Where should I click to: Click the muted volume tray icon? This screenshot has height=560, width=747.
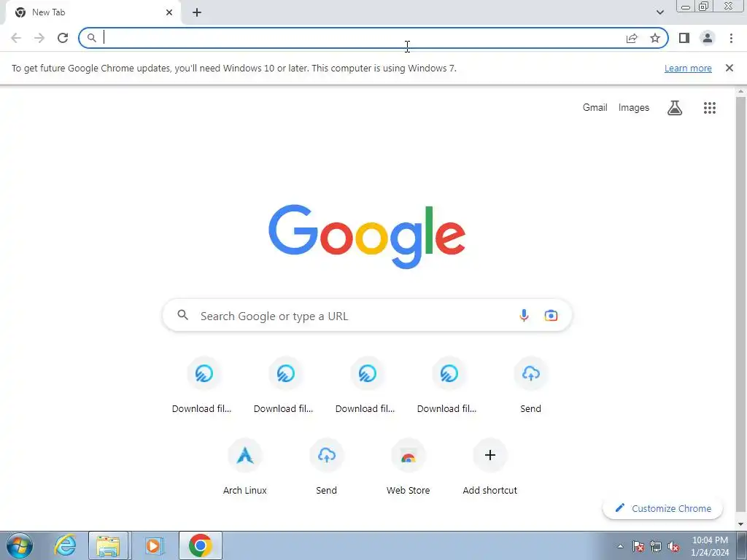[x=673, y=546]
